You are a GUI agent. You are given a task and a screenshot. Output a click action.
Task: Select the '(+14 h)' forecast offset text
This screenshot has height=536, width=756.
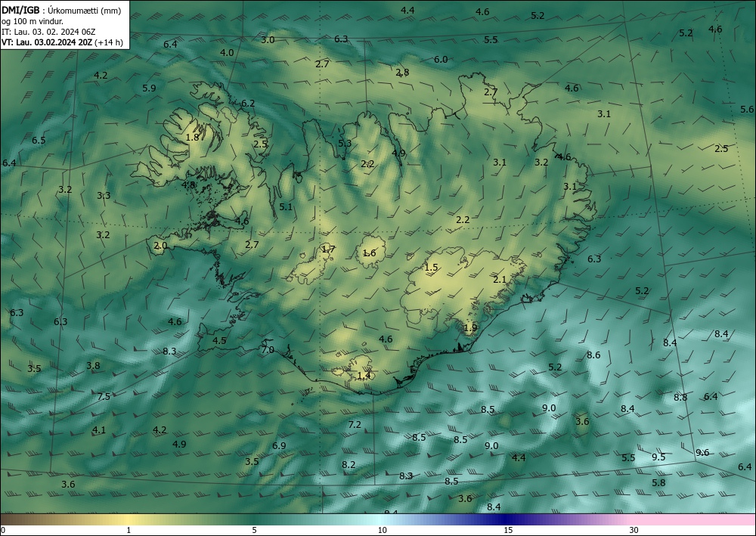[x=108, y=42]
